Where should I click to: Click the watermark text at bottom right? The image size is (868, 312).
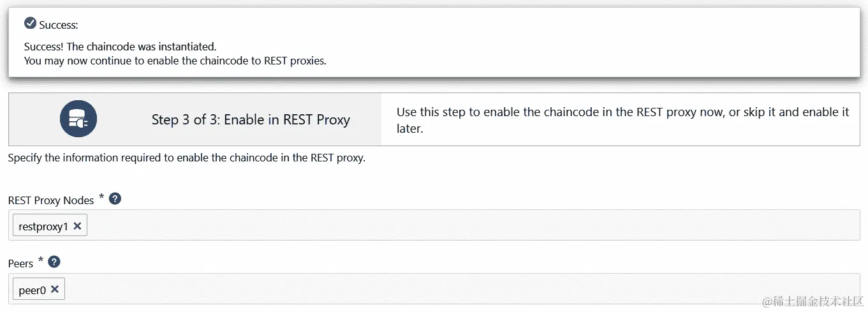(807, 300)
